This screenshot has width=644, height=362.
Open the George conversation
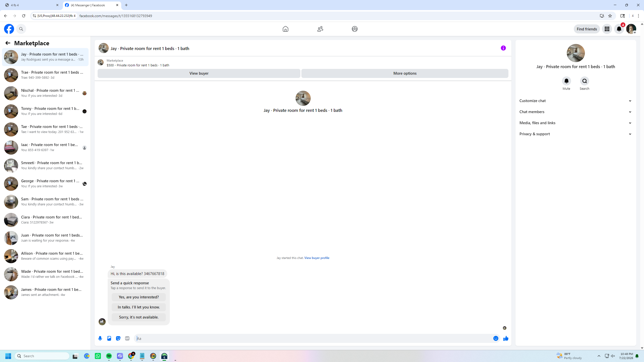click(45, 184)
